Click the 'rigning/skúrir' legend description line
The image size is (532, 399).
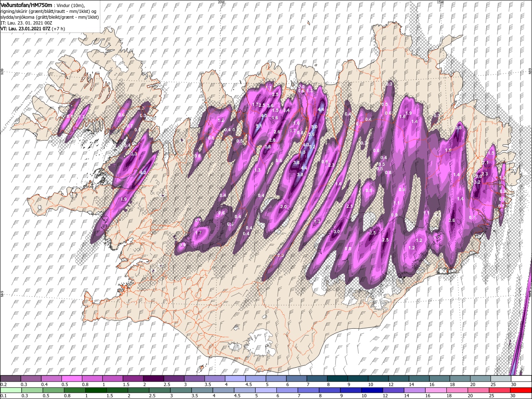coord(48,11)
